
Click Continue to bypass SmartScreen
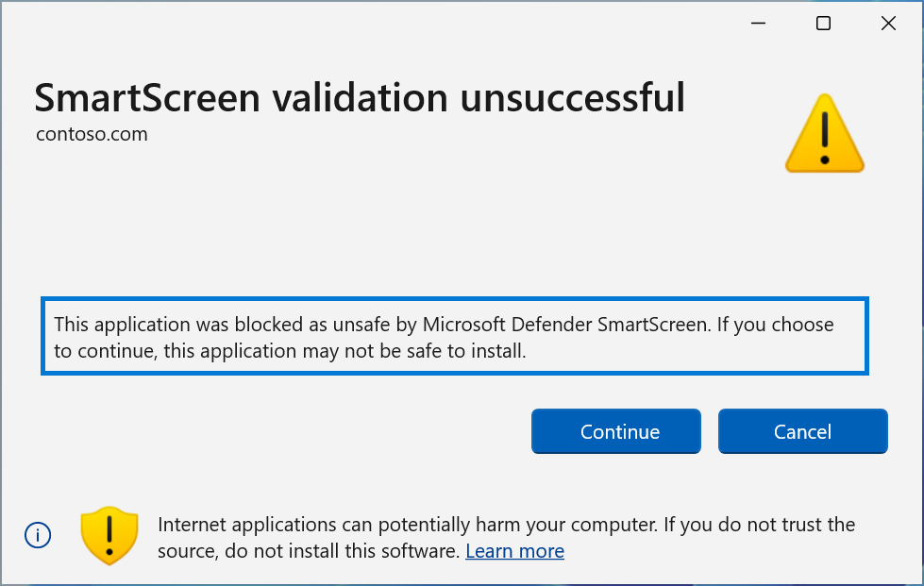615,431
